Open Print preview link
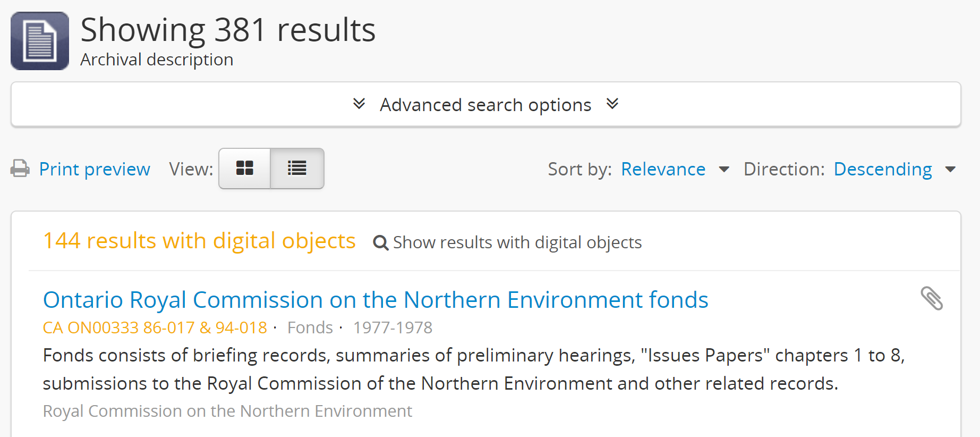This screenshot has width=980, height=437. tap(95, 169)
